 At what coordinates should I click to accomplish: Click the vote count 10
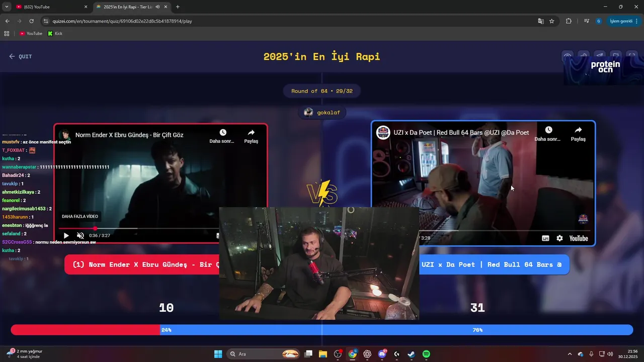coord(166,308)
